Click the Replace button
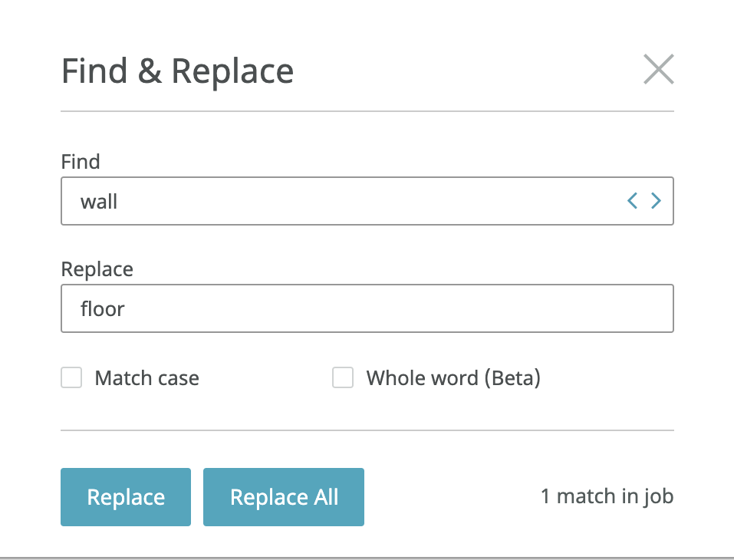The height and width of the screenshot is (560, 734). [126, 497]
